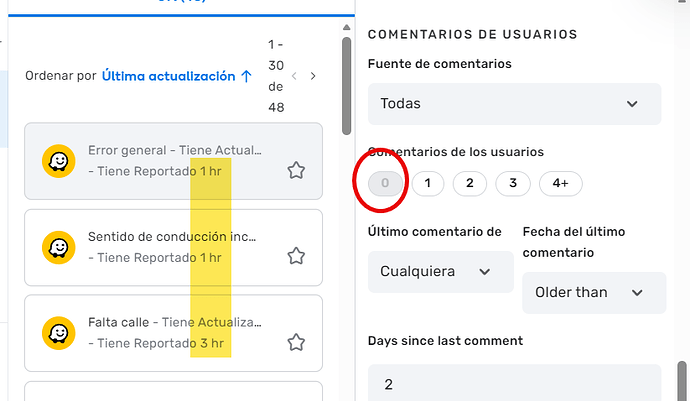Star the Error general report
690x401 pixels.
[x=296, y=170]
